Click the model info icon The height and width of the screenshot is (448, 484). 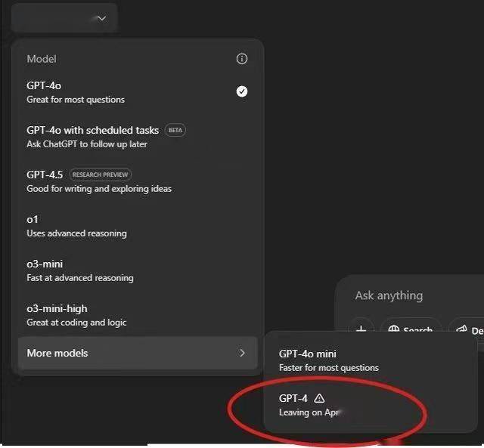pyautogui.click(x=242, y=59)
